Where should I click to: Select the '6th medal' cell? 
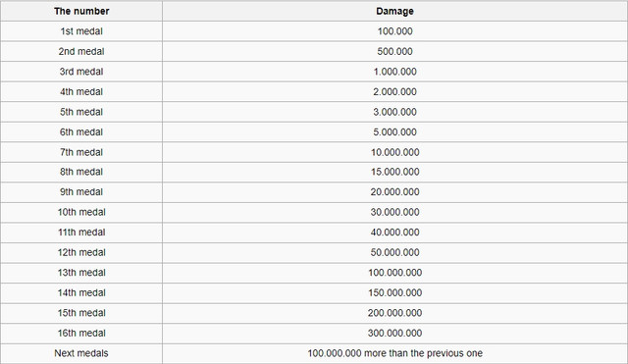(x=81, y=132)
